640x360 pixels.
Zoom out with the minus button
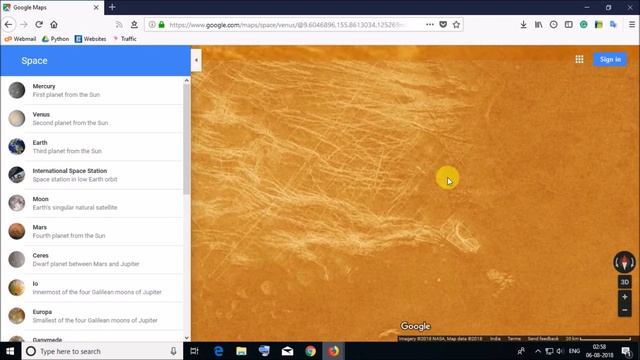click(624, 310)
